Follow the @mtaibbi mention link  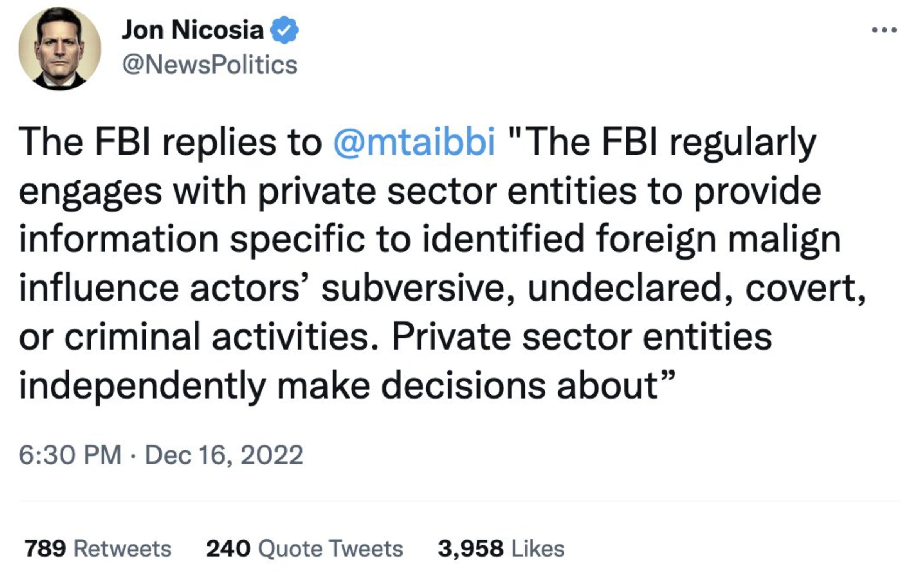(x=413, y=142)
